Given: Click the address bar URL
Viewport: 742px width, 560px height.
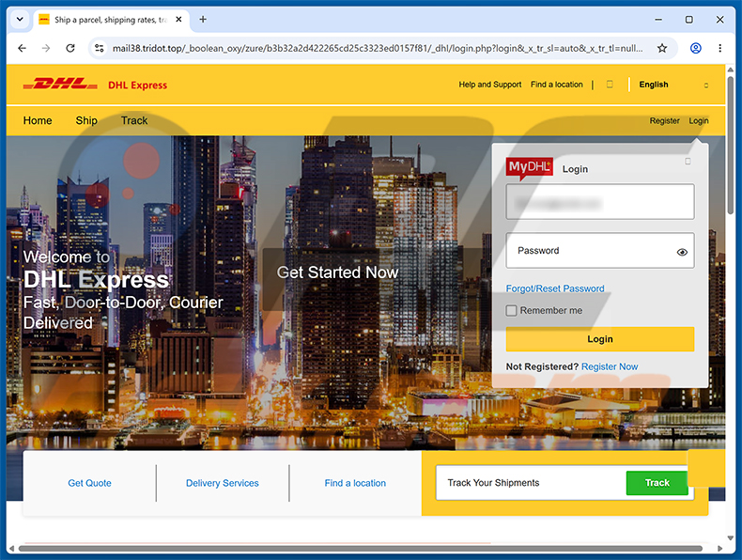Looking at the screenshot, I should point(378,48).
